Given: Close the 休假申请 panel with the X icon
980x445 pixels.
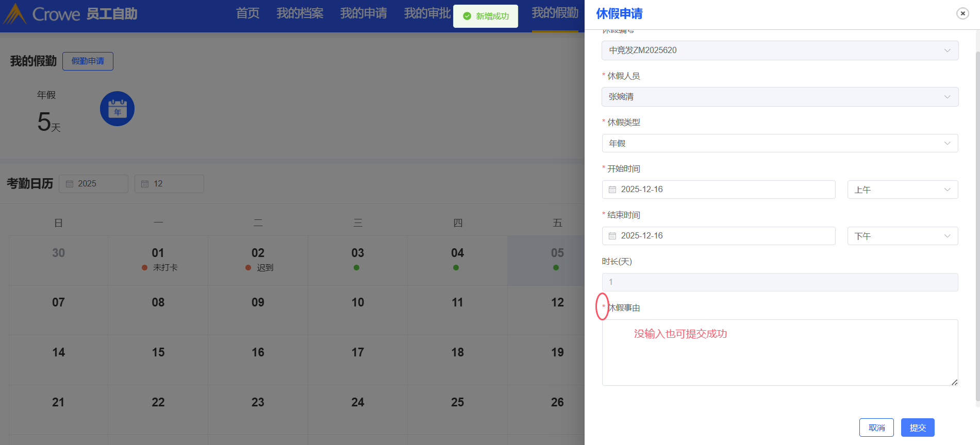Looking at the screenshot, I should [x=962, y=14].
